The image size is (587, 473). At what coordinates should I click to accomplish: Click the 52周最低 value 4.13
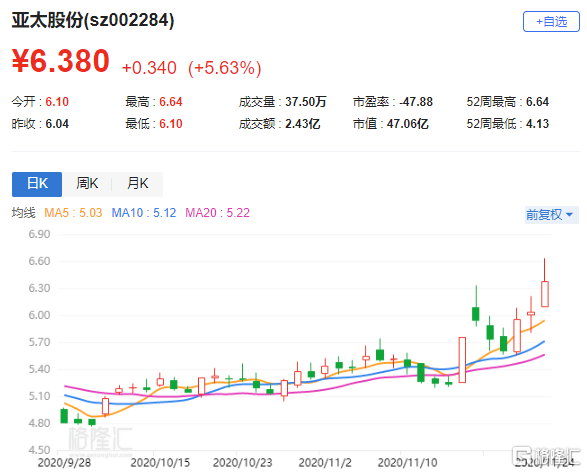[x=537, y=124]
